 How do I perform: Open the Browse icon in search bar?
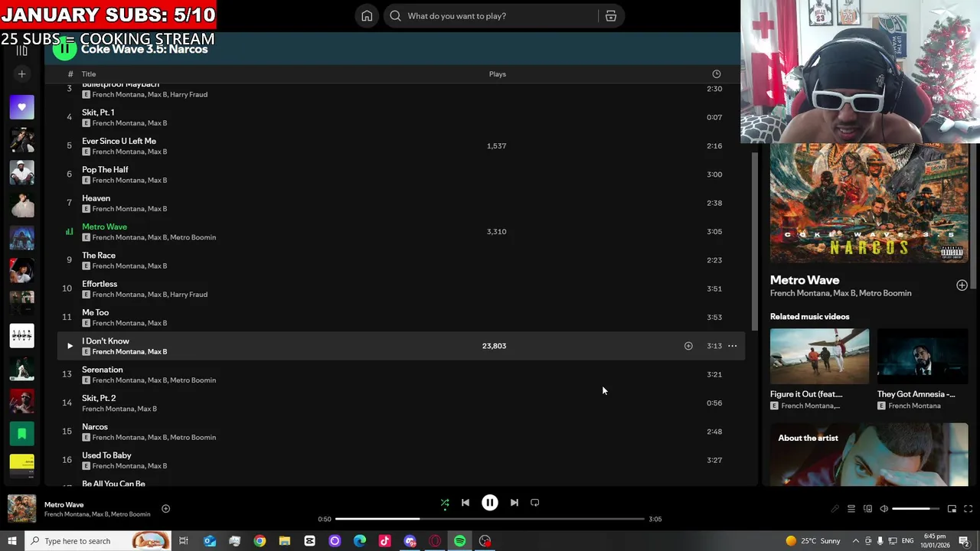pyautogui.click(x=611, y=16)
